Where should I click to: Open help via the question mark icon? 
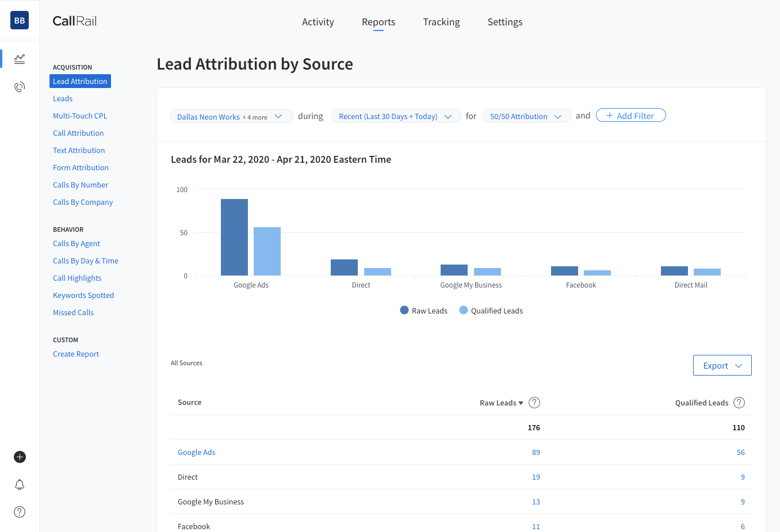click(x=19, y=511)
